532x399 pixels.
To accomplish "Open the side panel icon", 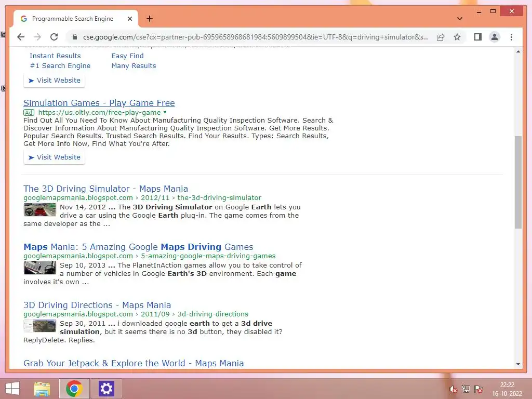I will pos(478,37).
